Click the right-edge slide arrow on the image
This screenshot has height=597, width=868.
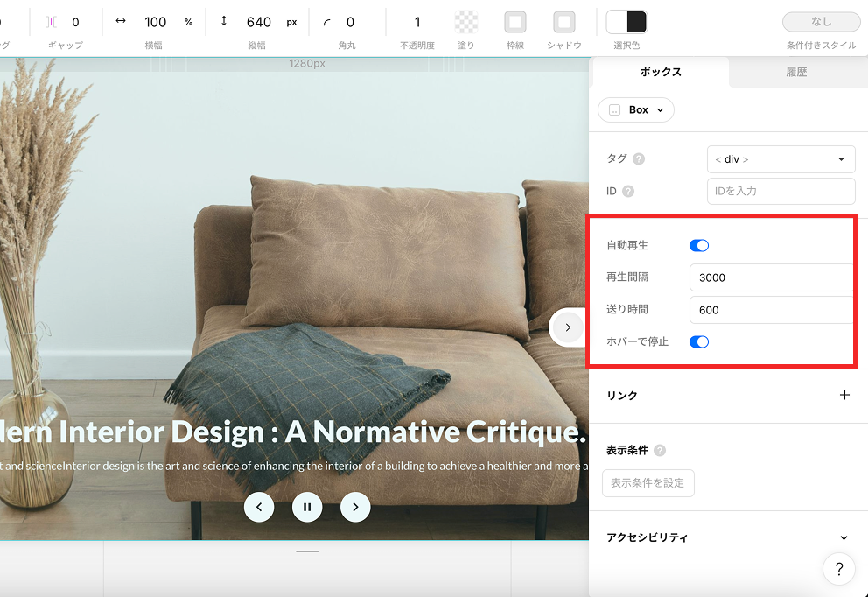pos(567,327)
